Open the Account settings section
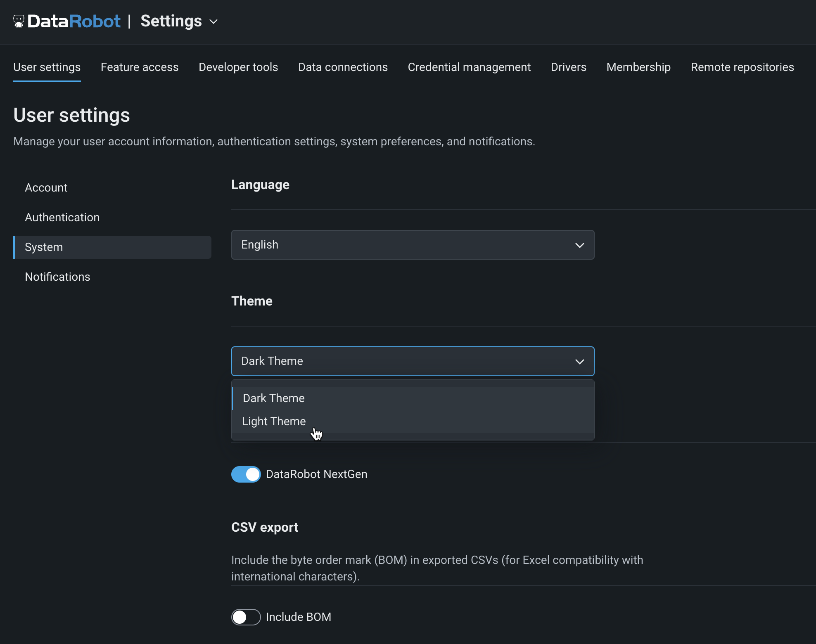The height and width of the screenshot is (644, 816). pos(46,188)
